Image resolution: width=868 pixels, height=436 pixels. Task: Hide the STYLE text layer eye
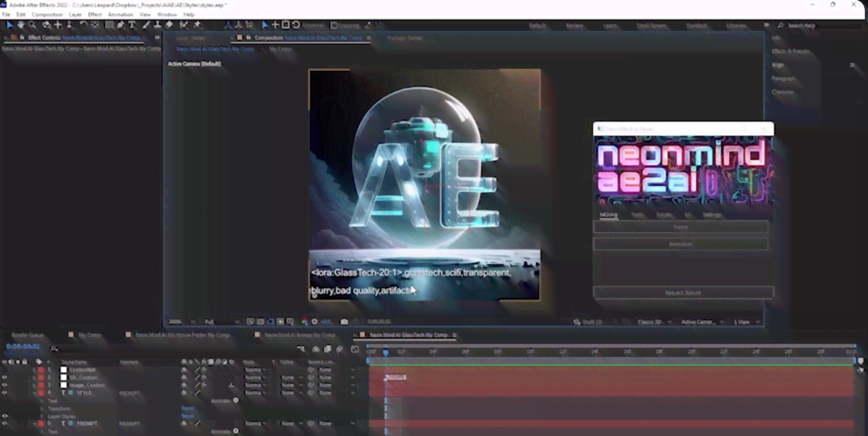click(5, 393)
